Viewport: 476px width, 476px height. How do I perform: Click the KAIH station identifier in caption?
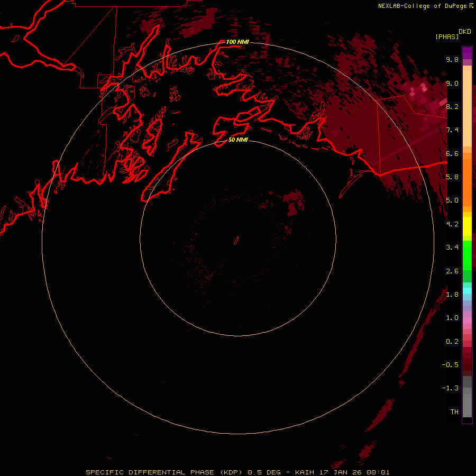coord(305,472)
